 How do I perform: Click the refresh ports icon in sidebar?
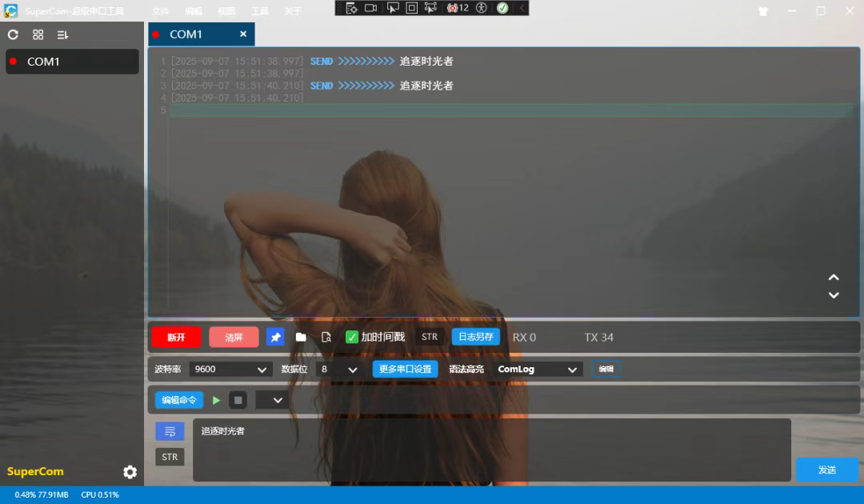(x=13, y=34)
